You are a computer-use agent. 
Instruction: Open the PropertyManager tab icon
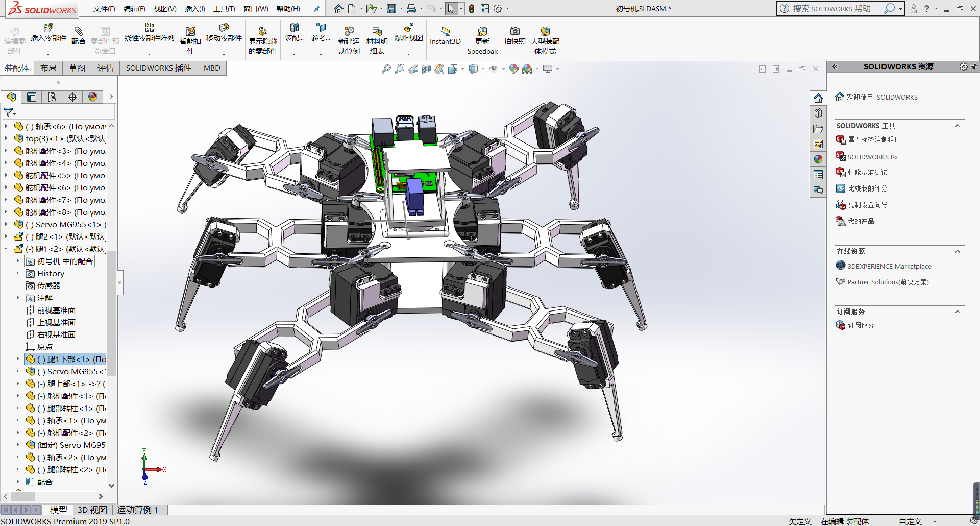(32, 97)
